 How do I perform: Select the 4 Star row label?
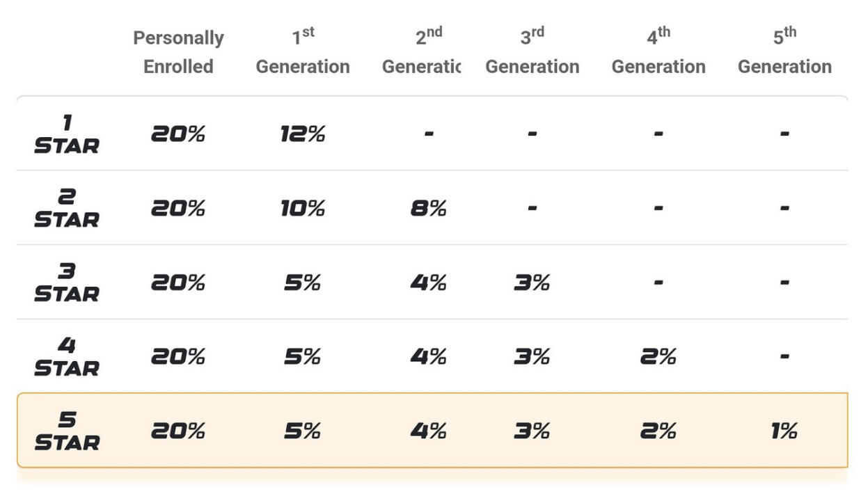pos(67,357)
